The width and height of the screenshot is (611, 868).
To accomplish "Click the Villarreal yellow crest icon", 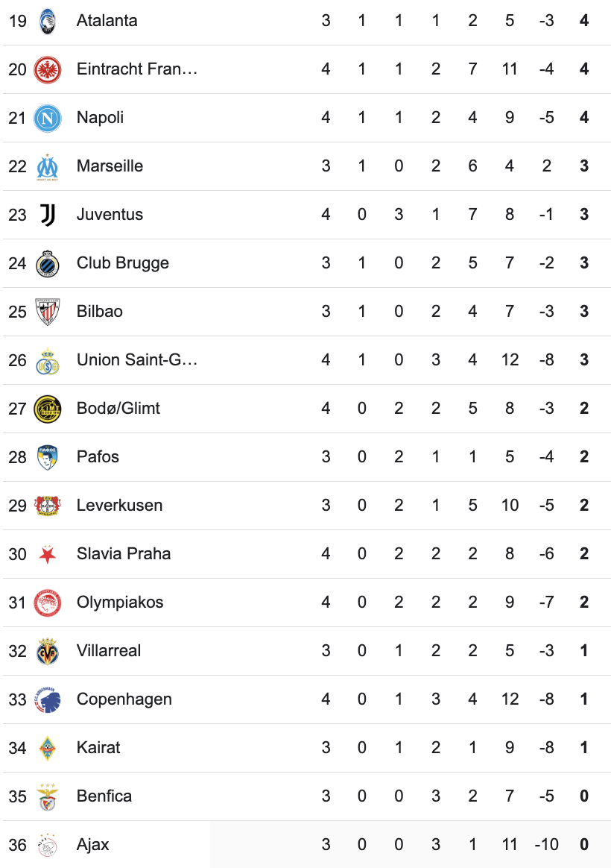I will pyautogui.click(x=47, y=651).
